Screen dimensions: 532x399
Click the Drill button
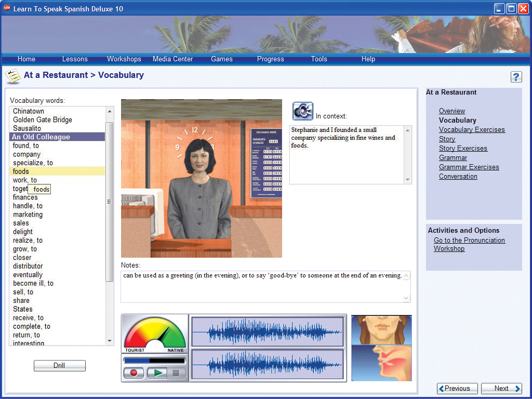pyautogui.click(x=59, y=366)
